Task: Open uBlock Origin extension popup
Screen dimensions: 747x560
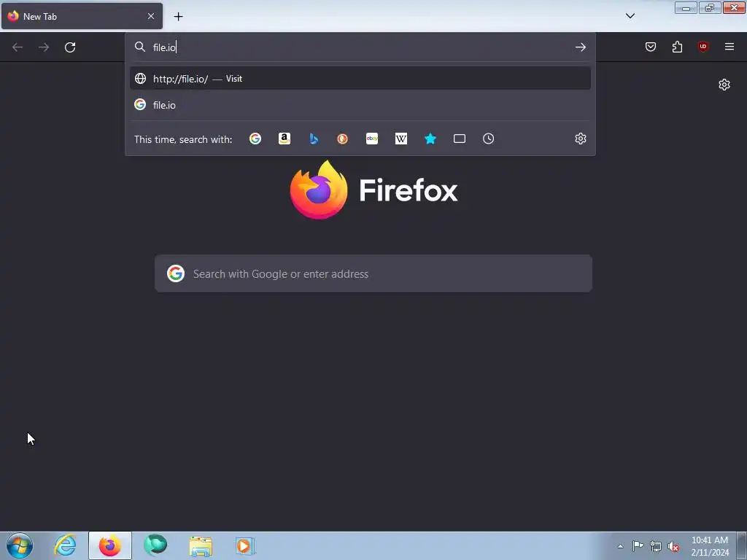Action: (703, 47)
